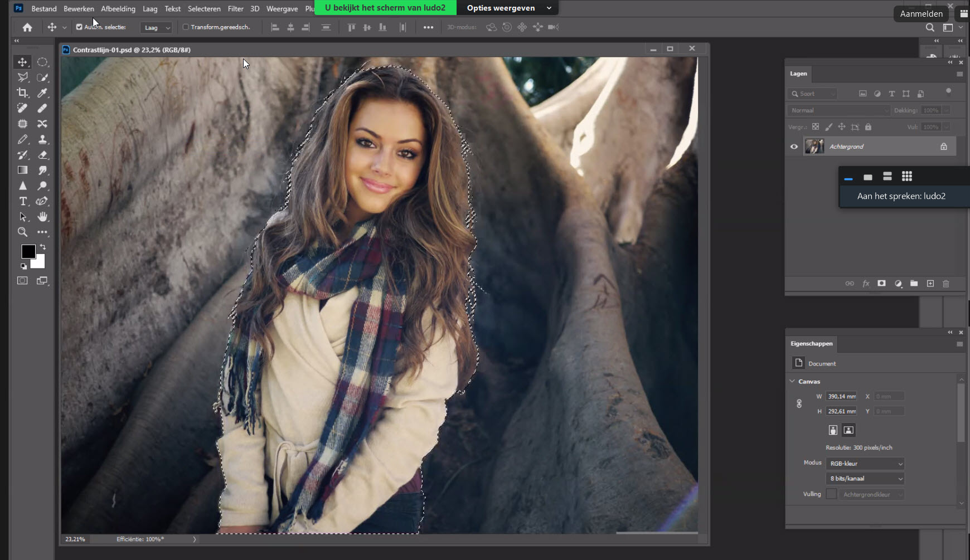Switch the meeting overlay to grid view

tap(907, 176)
